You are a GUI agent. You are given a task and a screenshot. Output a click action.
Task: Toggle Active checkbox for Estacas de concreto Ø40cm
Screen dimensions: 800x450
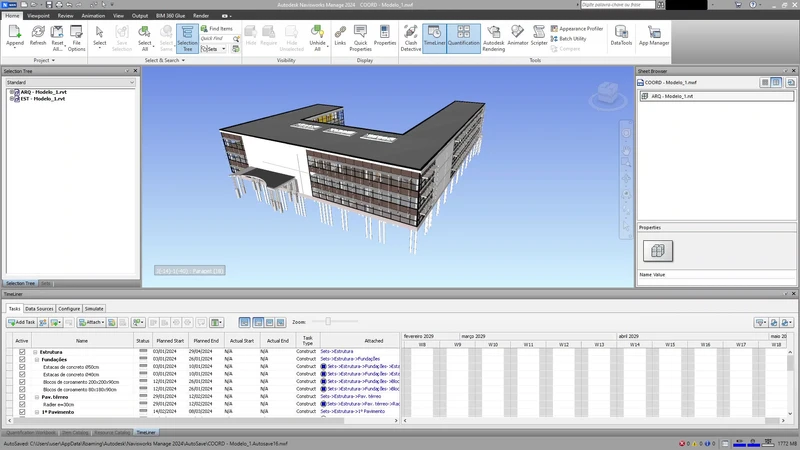22,374
